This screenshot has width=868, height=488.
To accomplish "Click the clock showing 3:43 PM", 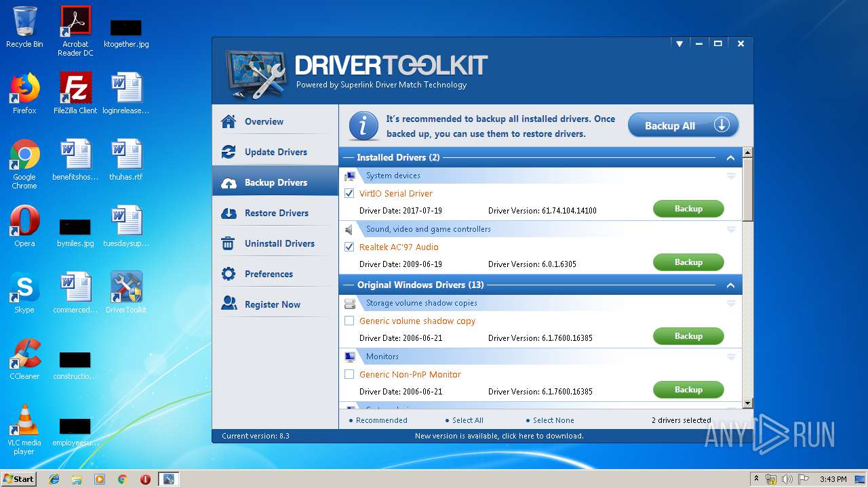I will click(833, 479).
